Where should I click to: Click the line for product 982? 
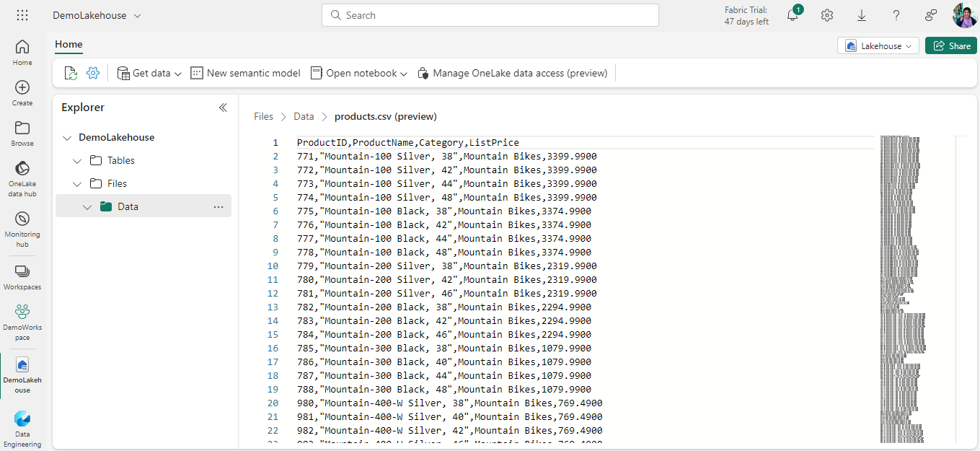tap(450, 431)
